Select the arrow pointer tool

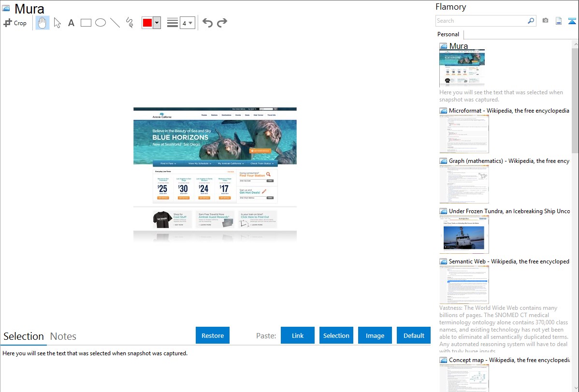tap(57, 23)
